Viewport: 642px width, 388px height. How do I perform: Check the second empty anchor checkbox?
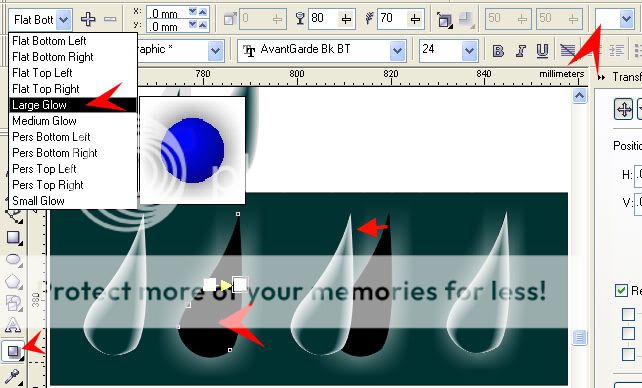pyautogui.click(x=628, y=333)
